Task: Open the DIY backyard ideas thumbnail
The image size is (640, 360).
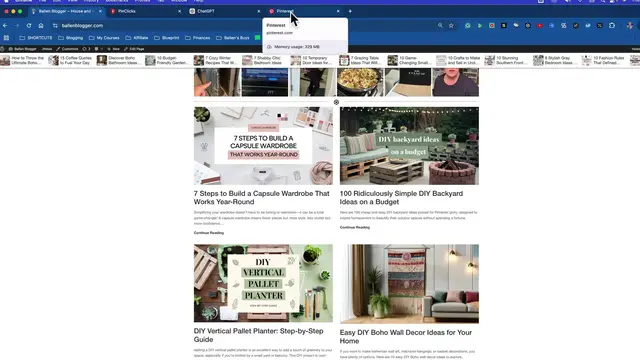Action: coord(409,146)
